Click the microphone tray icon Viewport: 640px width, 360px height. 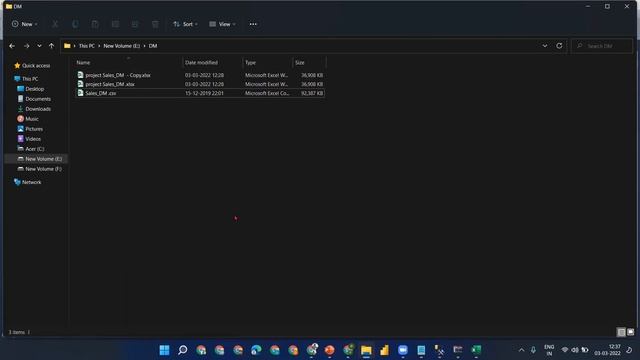click(533, 350)
